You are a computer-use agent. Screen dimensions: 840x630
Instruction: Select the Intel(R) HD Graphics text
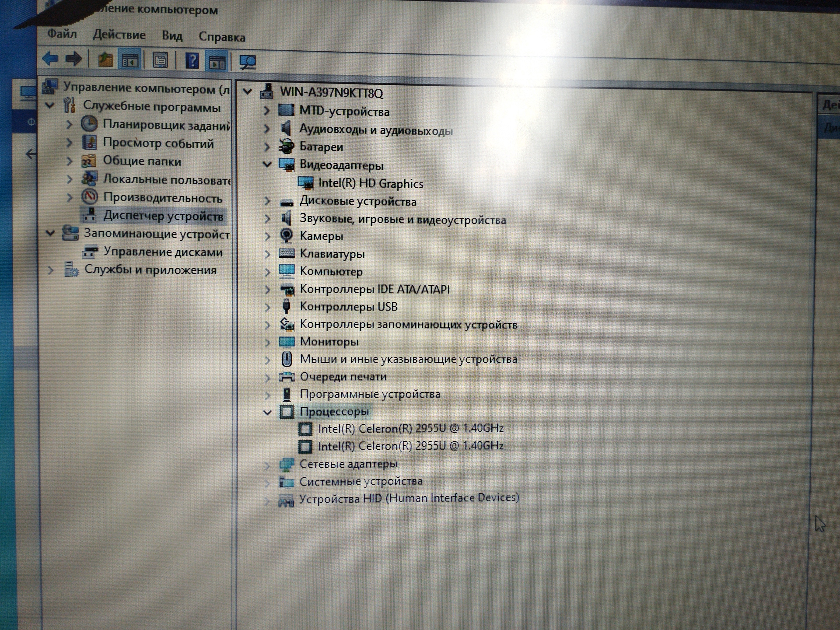pyautogui.click(x=371, y=183)
